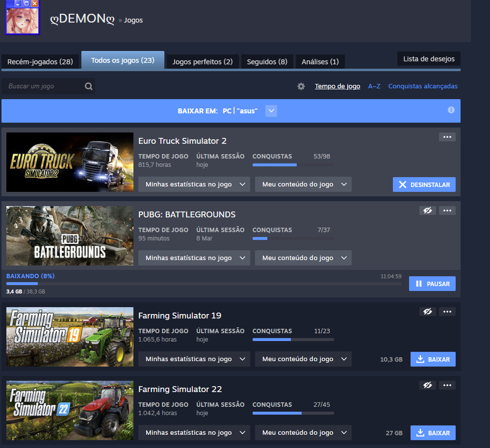Viewport: 490px width, 448px height.
Task: Open the games list settings gear
Action: (301, 86)
